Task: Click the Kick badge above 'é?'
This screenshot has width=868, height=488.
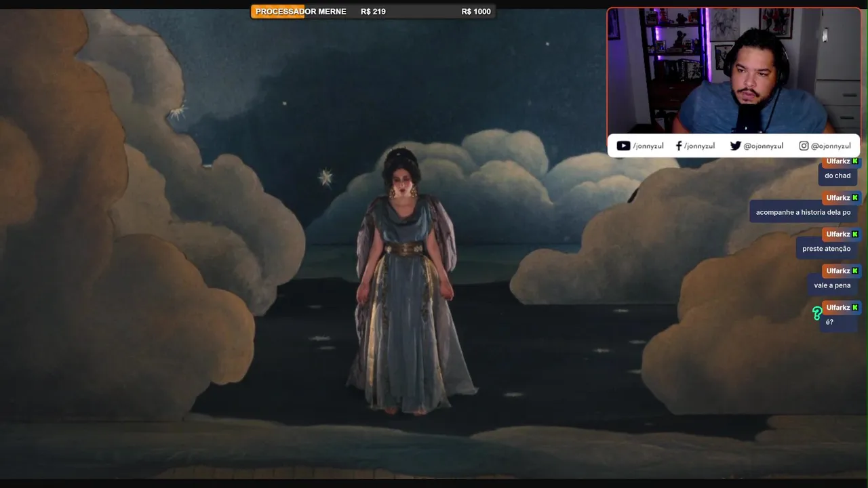Action: (x=855, y=308)
